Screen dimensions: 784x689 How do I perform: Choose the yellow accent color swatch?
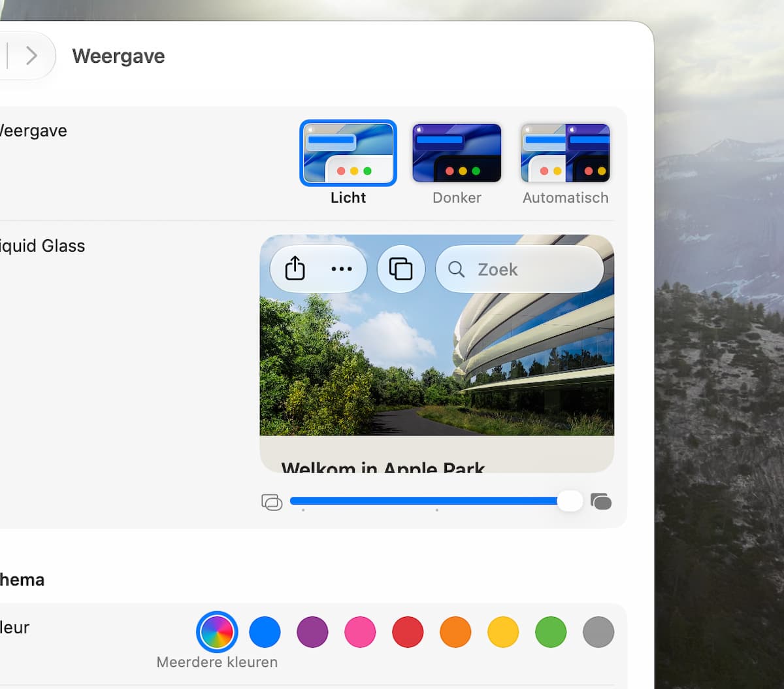(503, 632)
